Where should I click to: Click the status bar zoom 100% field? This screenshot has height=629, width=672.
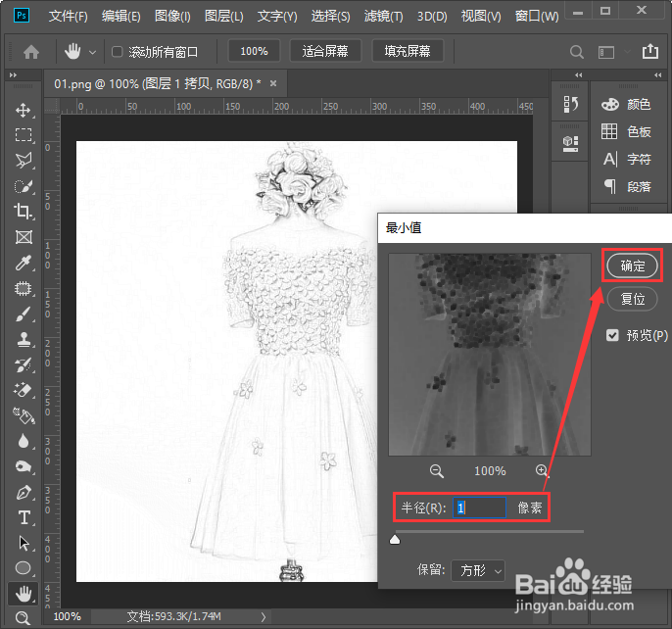click(x=68, y=616)
